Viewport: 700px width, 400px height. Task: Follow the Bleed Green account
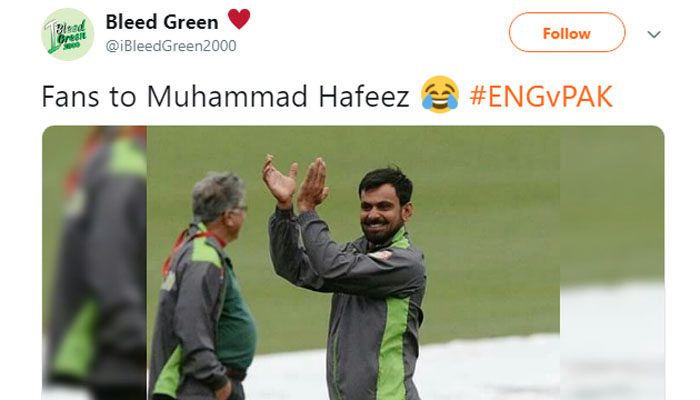click(567, 33)
